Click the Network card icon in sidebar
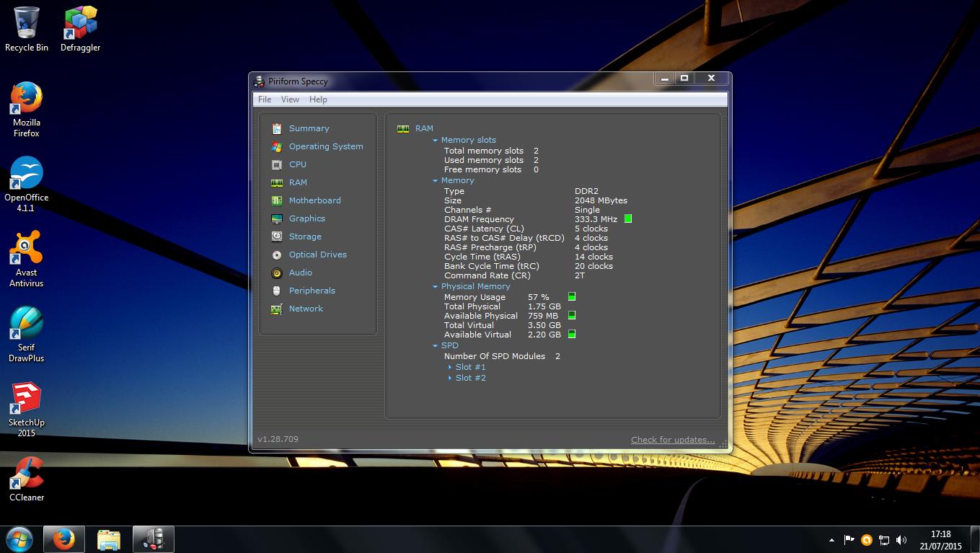Screen dimensions: 980x553 (277, 309)
